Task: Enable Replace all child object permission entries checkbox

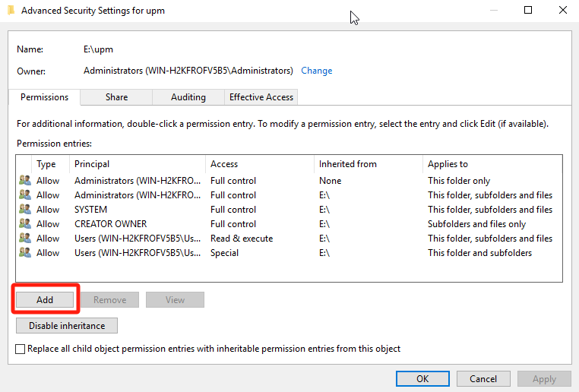Action: pos(21,349)
